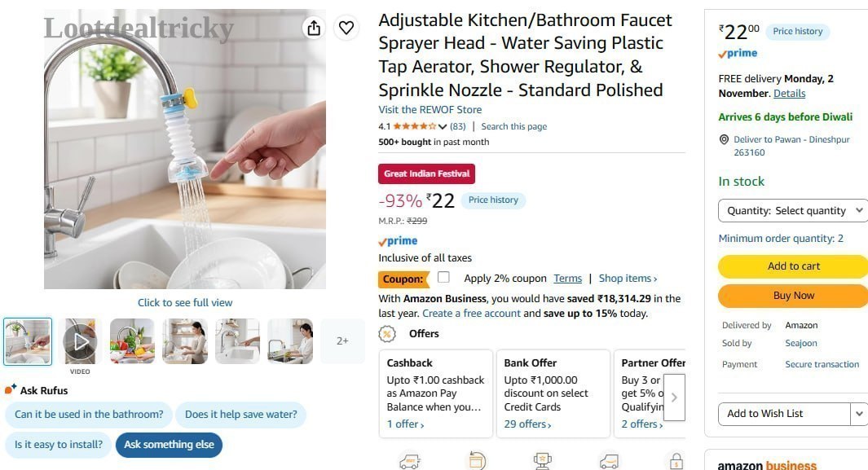Viewport: 868px width, 470px height.
Task: Enable the 2% coupon checkbox
Action: 443,277
